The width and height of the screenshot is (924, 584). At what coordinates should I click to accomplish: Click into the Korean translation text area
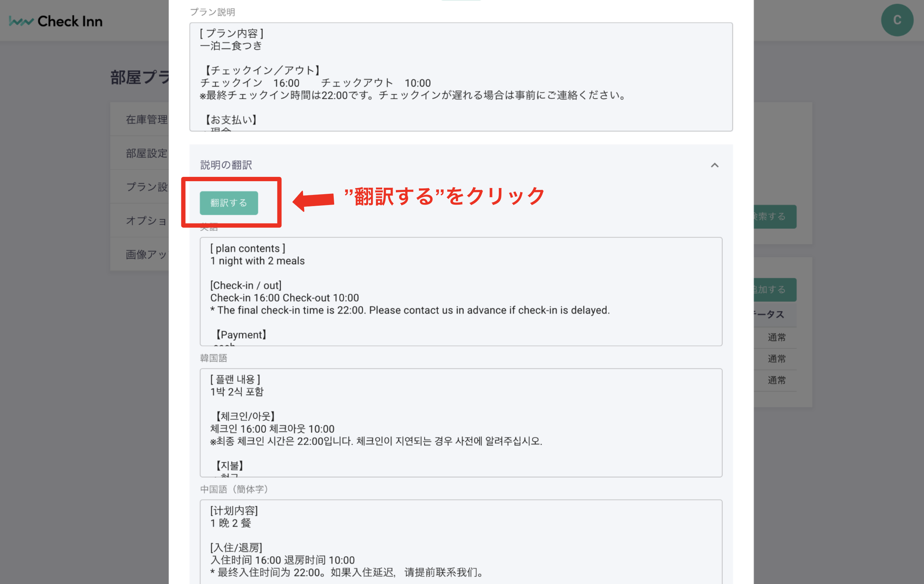(x=461, y=423)
